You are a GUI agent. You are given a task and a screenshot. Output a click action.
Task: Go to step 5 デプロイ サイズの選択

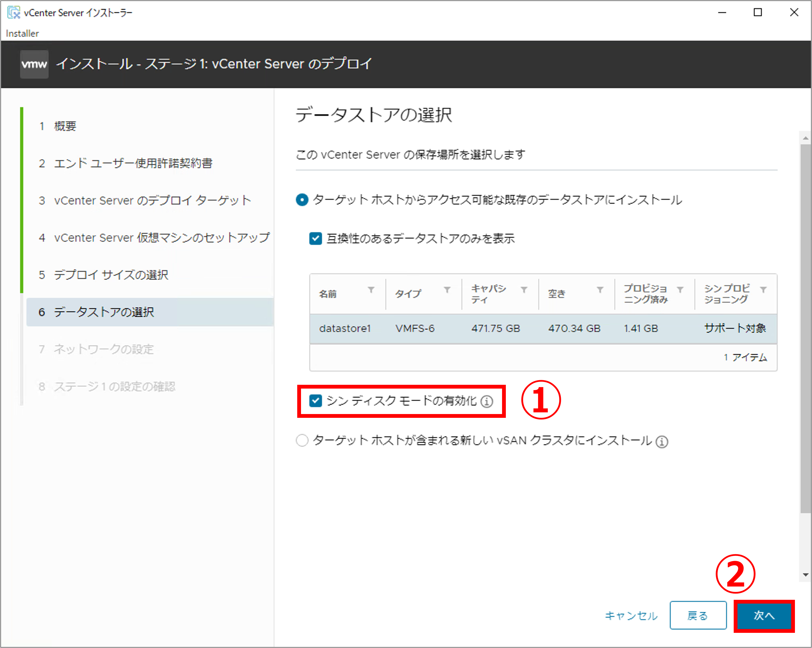click(103, 275)
